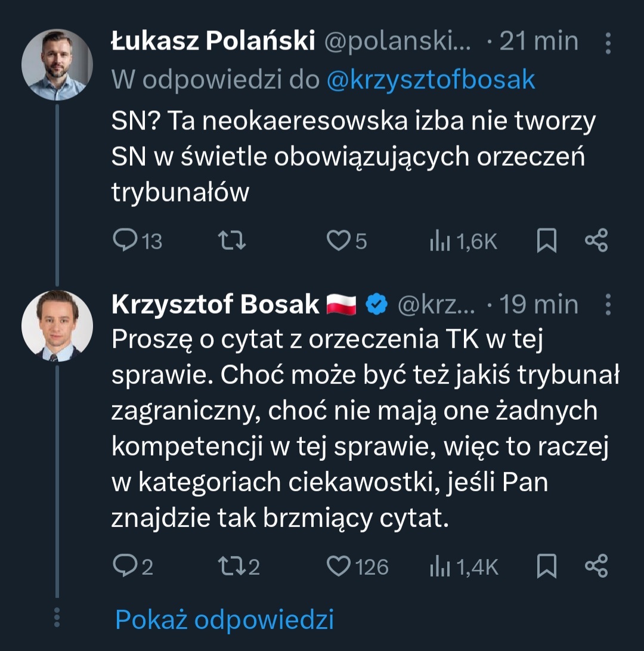Viewport: 644px width, 651px height.
Task: Bookmark Łukasz Polański's tweet
Action: click(x=547, y=240)
